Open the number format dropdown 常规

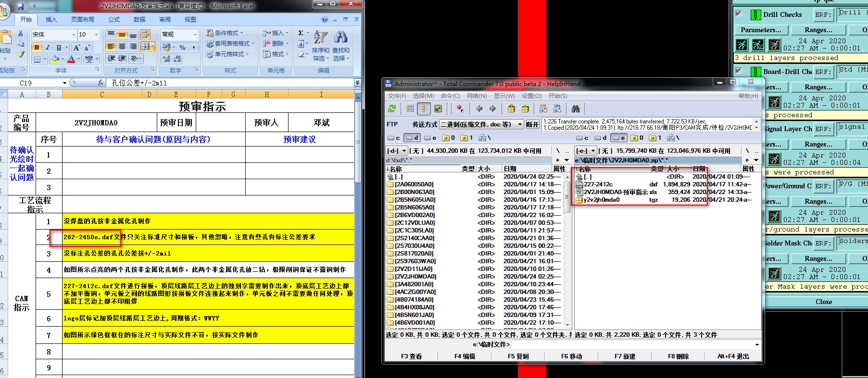tap(195, 35)
